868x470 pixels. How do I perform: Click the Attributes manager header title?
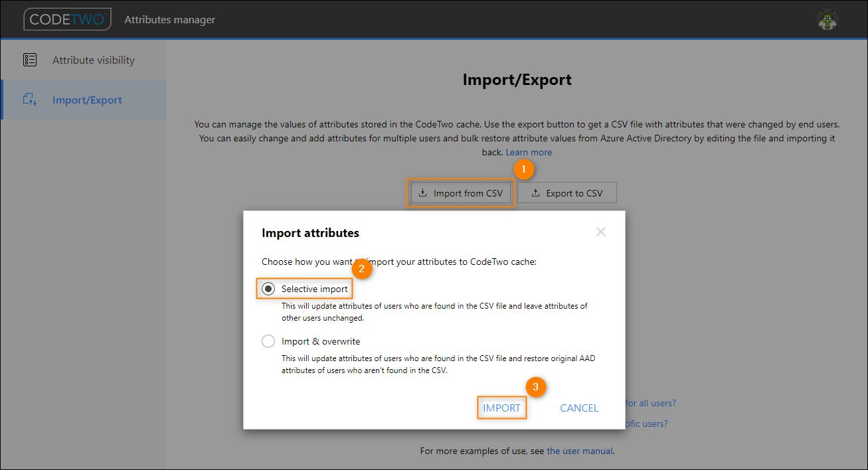(170, 20)
